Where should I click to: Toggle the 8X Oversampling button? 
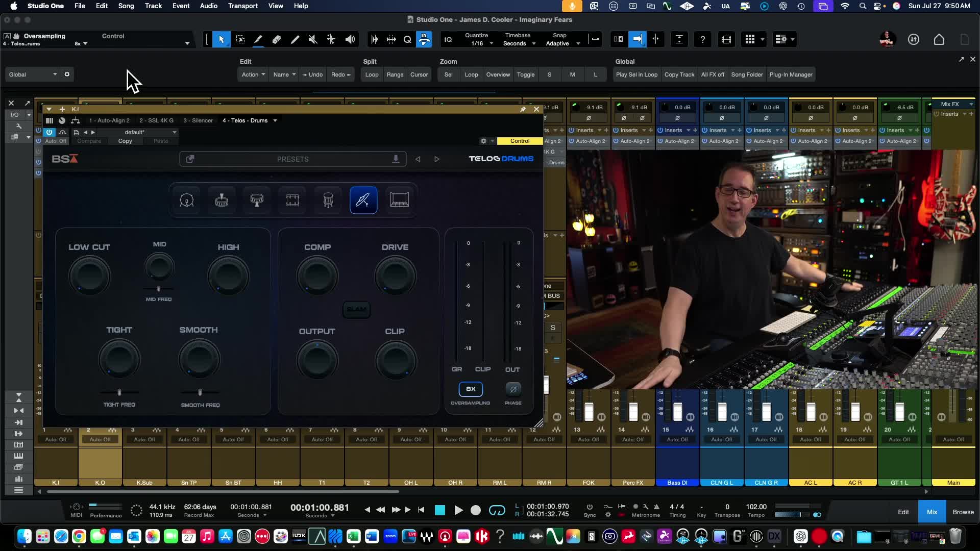click(x=471, y=389)
